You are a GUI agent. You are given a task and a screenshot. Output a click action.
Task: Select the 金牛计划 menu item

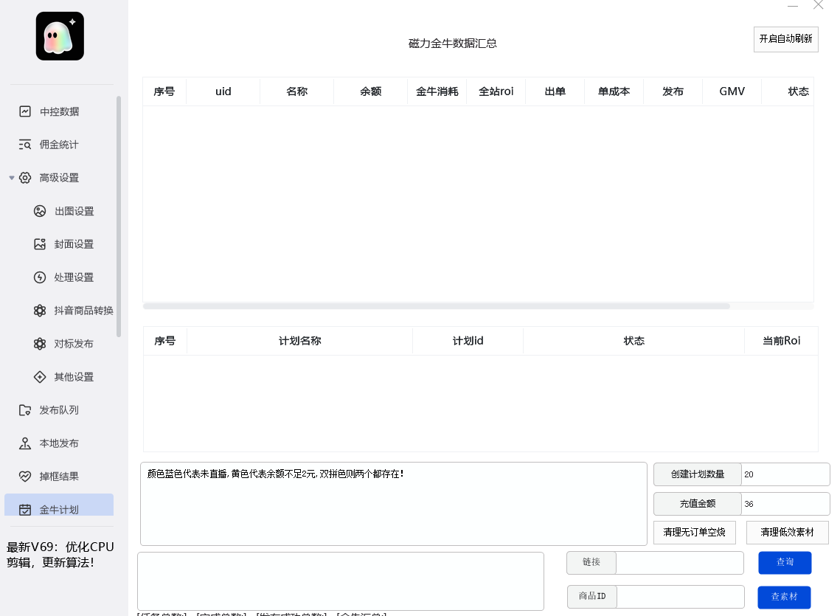[x=59, y=505]
